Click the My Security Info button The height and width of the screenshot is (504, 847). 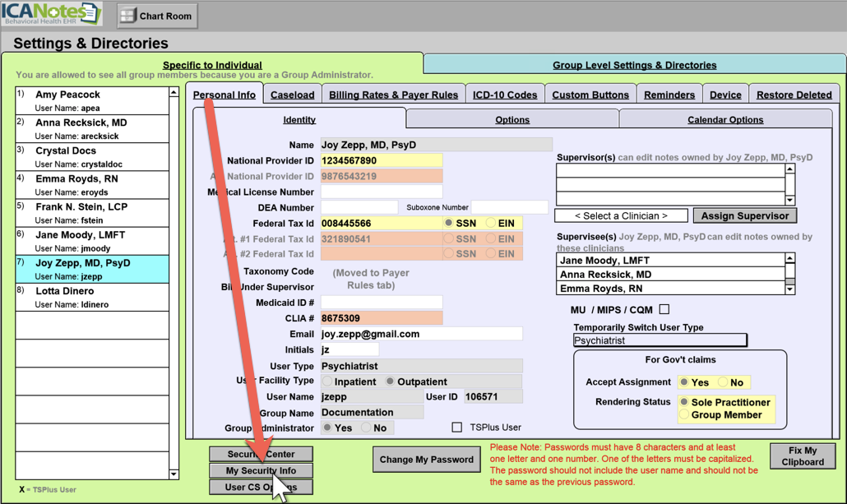pos(261,470)
